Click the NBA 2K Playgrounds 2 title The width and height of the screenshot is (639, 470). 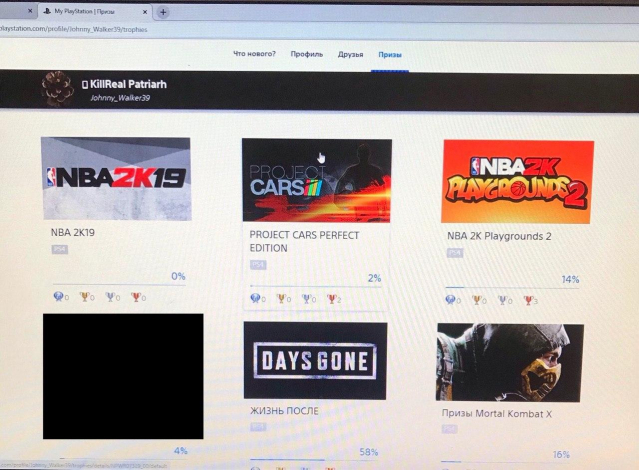click(499, 236)
